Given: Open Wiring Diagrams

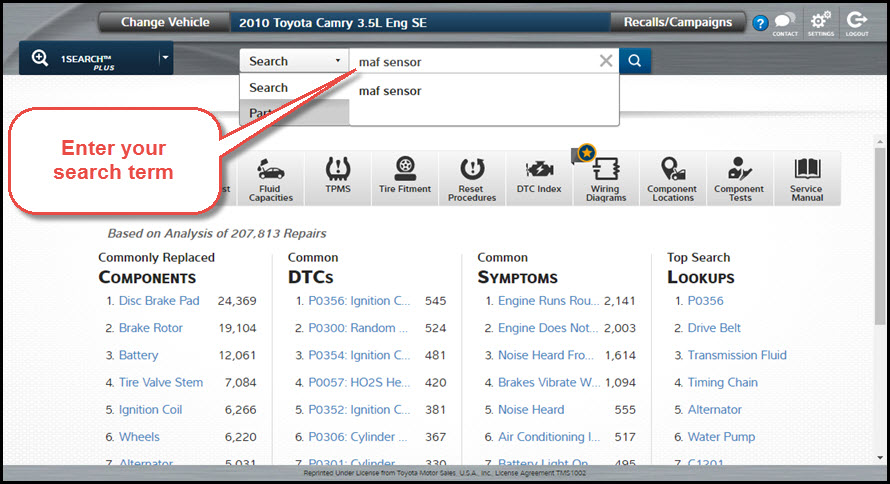Looking at the screenshot, I should [606, 179].
